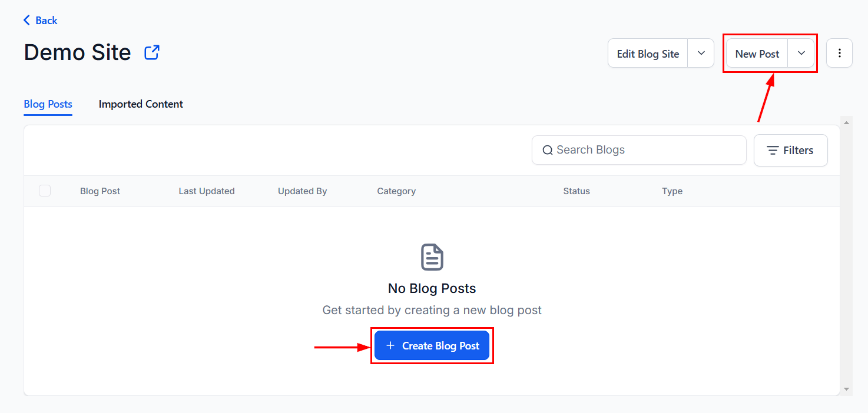
Task: Open the Filters panel
Action: pyautogui.click(x=790, y=151)
